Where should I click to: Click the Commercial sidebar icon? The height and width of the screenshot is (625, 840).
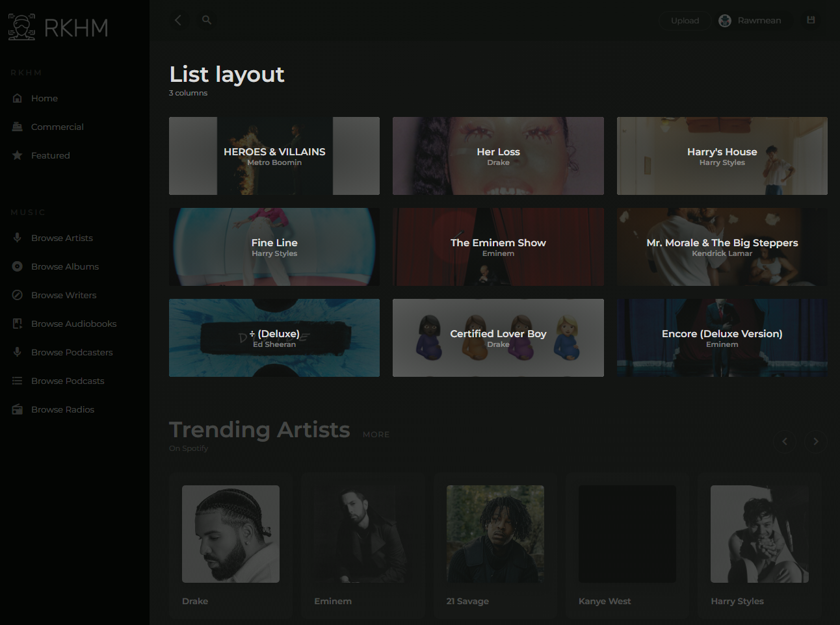click(18, 127)
